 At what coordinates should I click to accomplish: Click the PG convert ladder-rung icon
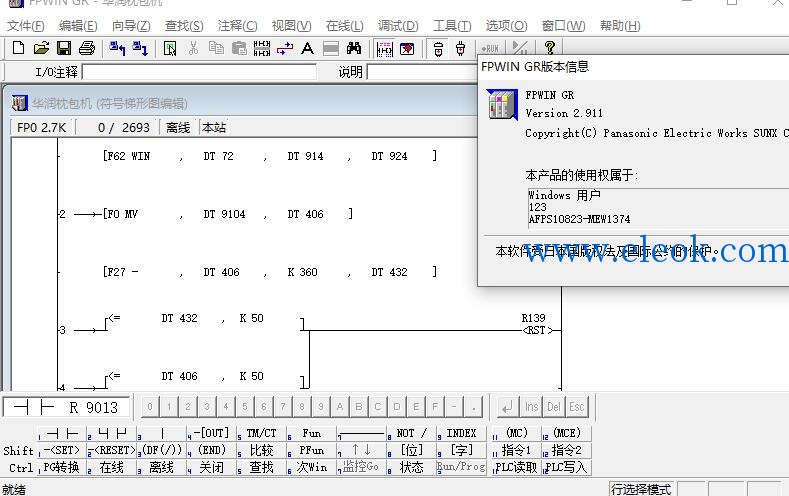coord(262,48)
